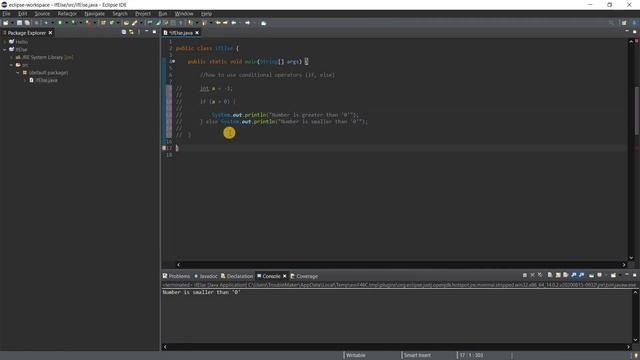Click the console scroll down arrow
This screenshot has width=640, height=360.
(x=635, y=340)
